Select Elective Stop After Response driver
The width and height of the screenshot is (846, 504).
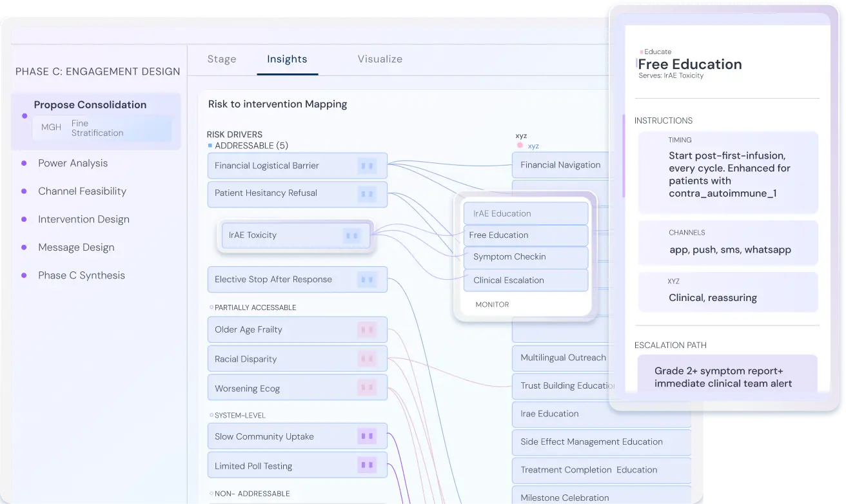[x=297, y=280]
